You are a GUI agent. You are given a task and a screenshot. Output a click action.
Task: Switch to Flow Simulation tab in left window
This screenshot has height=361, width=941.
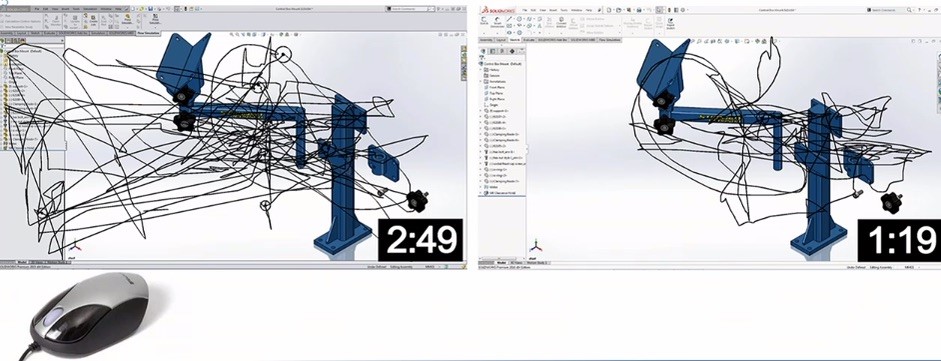[x=148, y=33]
